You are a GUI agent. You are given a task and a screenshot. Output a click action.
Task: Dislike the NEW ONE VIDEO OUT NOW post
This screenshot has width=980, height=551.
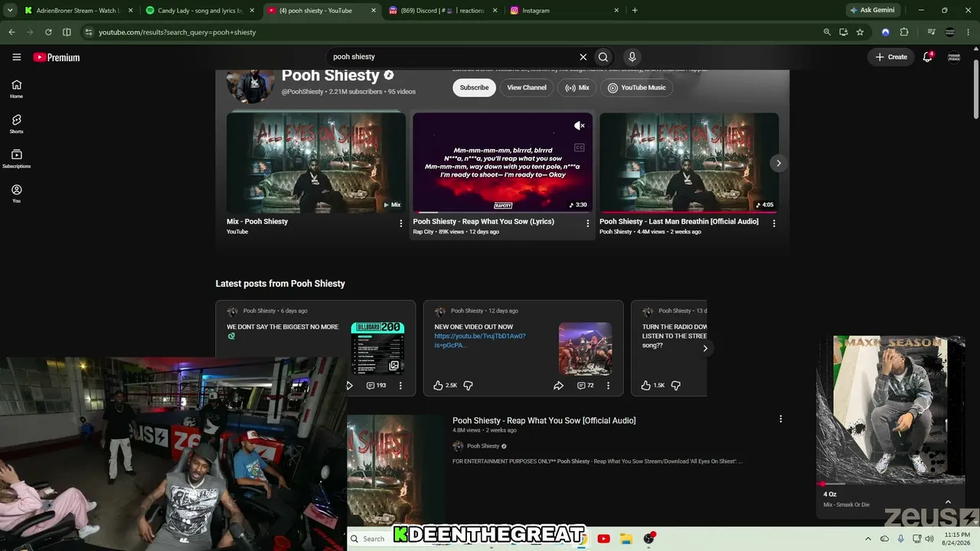pos(468,386)
